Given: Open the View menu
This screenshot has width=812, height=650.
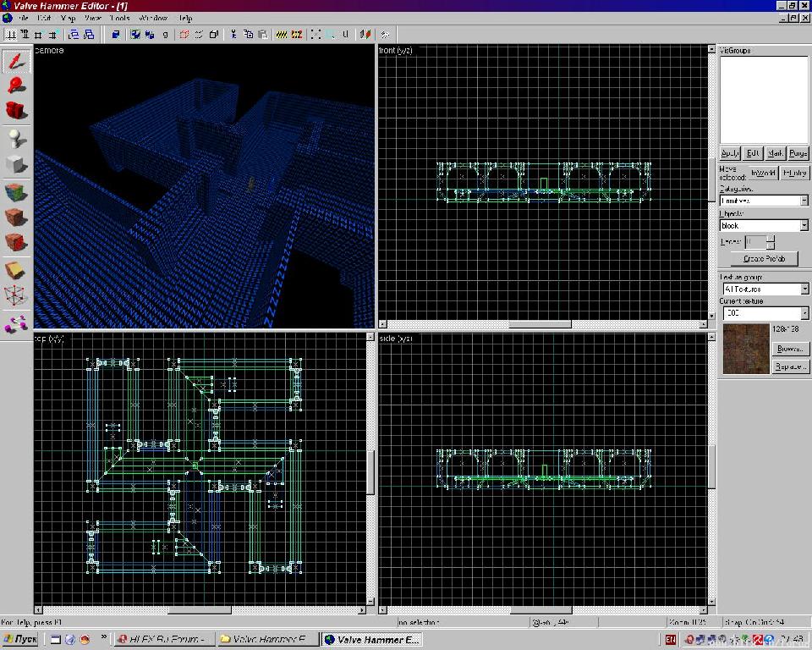Looking at the screenshot, I should [x=93, y=18].
